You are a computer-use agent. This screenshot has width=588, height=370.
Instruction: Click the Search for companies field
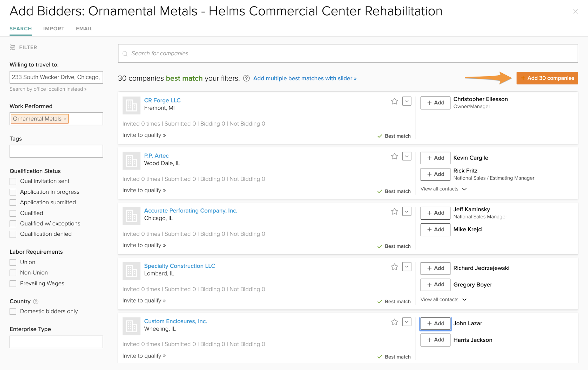347,54
